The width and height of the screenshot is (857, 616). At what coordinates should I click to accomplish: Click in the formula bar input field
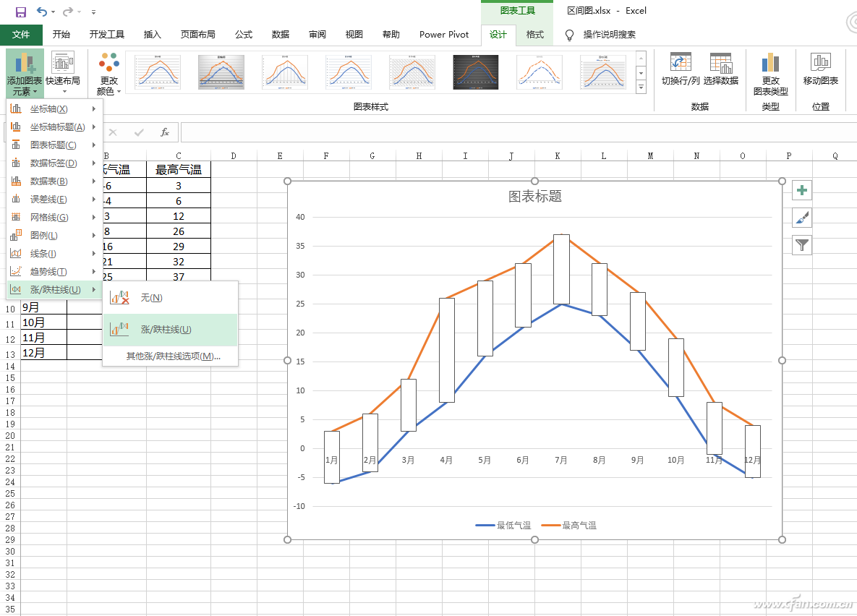click(518, 132)
